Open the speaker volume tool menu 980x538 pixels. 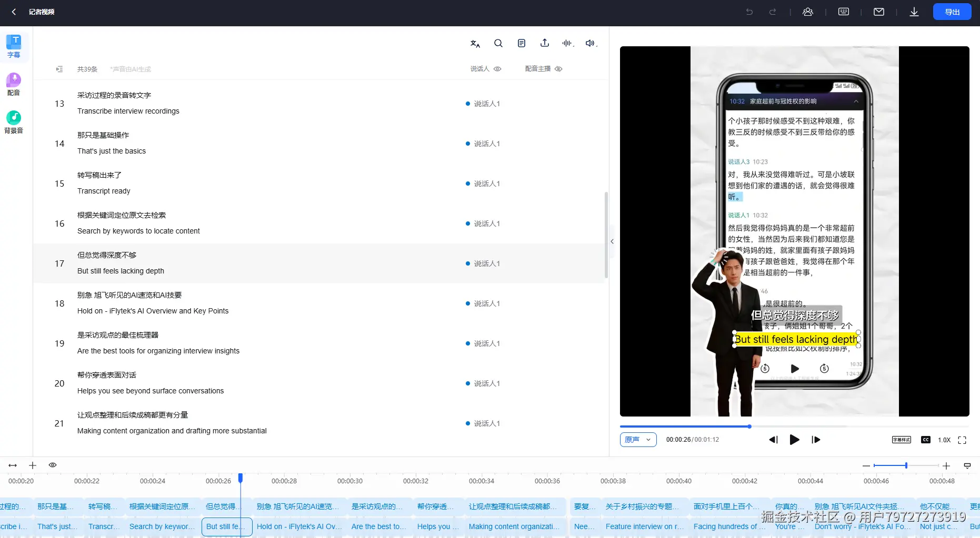(591, 43)
